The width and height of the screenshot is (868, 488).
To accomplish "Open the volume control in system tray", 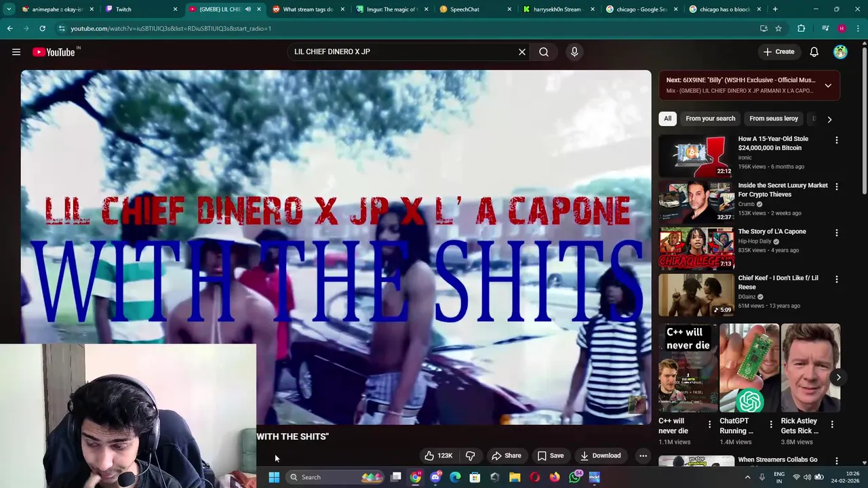I will click(x=808, y=477).
